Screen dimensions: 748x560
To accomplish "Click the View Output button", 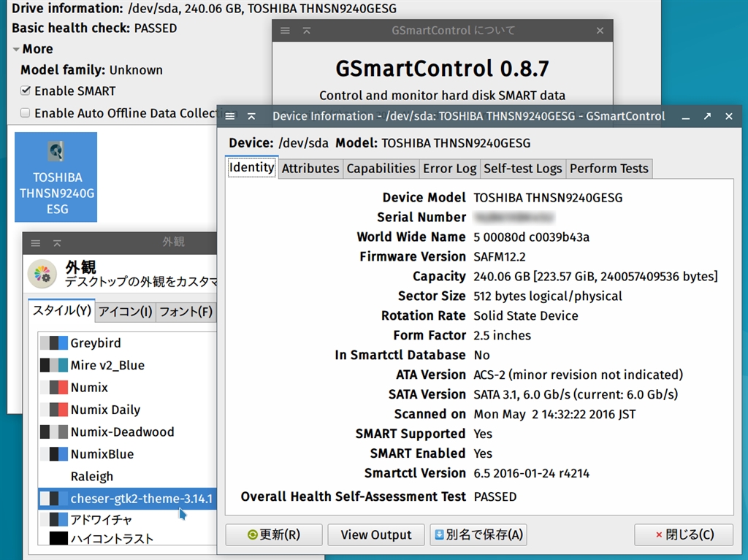I will (x=376, y=534).
